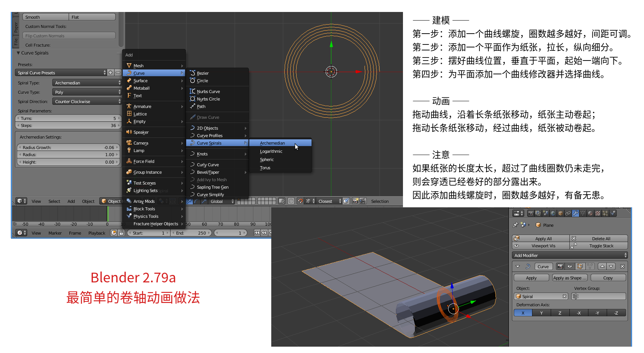
Task: Open the Texture checkerboard tab icon
Action: click(x=598, y=213)
